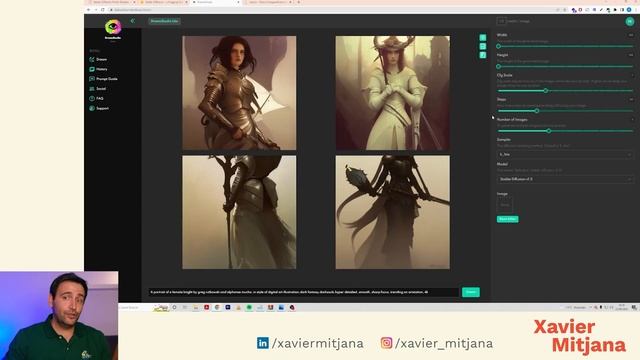This screenshot has width=640, height=360.
Task: Click the green button below the Image box
Action: (507, 219)
